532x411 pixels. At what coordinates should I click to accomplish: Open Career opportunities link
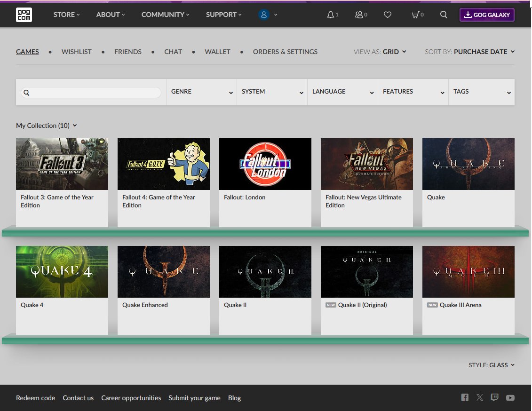point(131,398)
